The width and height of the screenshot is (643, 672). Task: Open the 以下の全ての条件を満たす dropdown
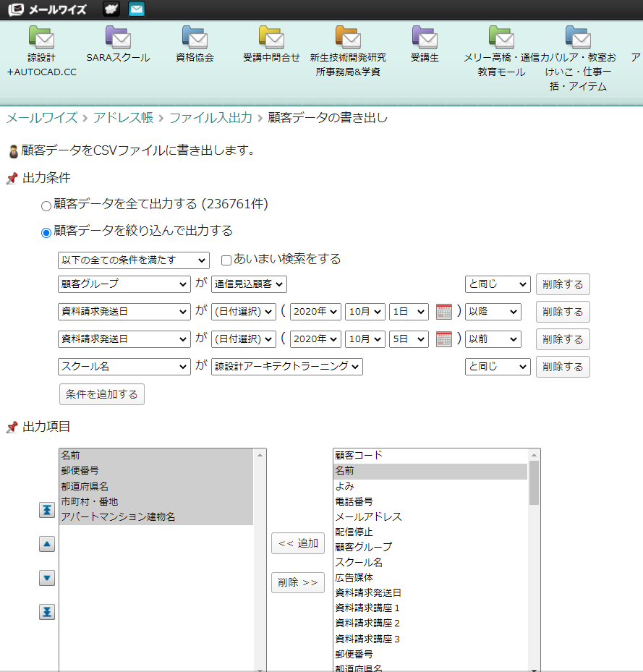pyautogui.click(x=133, y=260)
